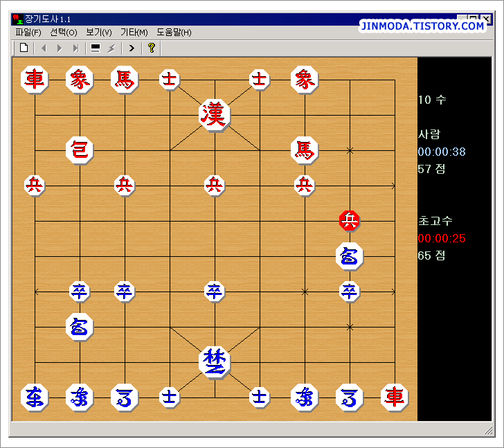Screen dimensions: 504x448
Task: Select red 車 chariot in bottom-right corner
Action: pos(395,398)
